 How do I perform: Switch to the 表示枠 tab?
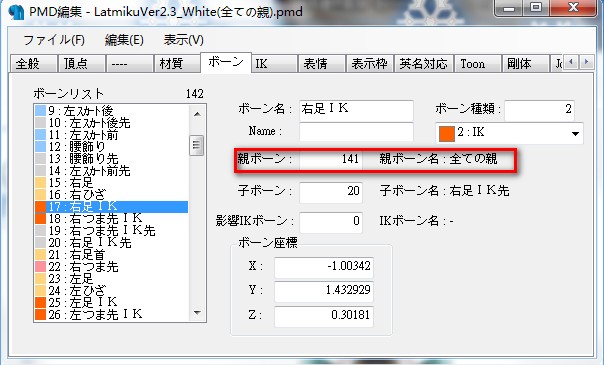[370, 64]
